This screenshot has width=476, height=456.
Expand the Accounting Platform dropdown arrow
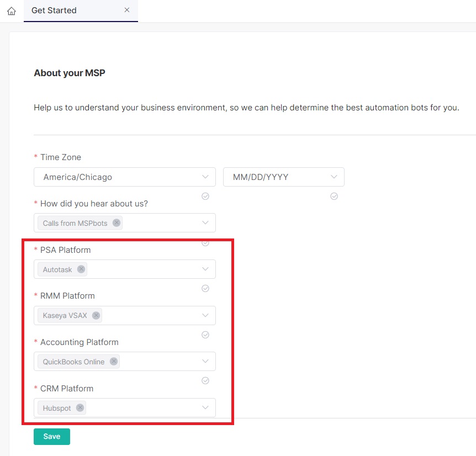pyautogui.click(x=205, y=362)
